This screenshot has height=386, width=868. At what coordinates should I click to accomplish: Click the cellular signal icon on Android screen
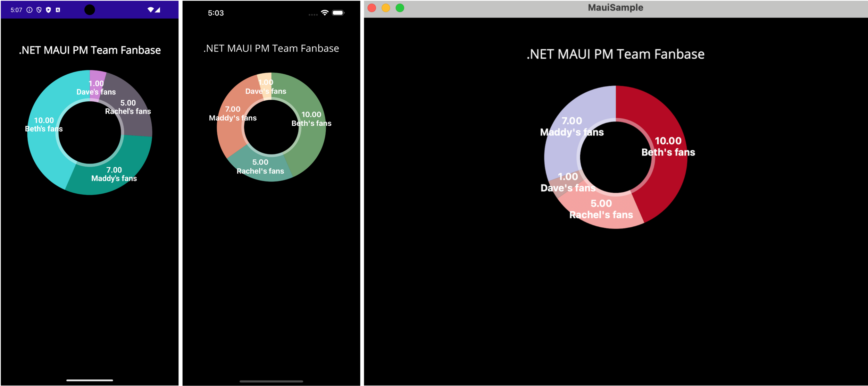pos(158,10)
